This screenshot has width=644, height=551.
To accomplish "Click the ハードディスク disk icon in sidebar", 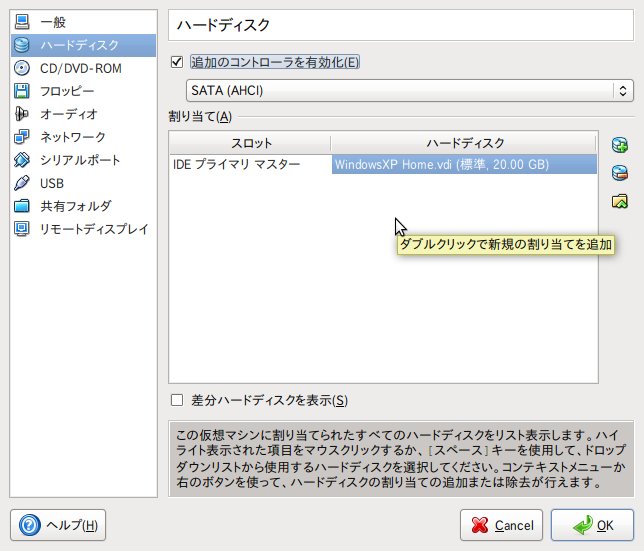I will [x=22, y=45].
